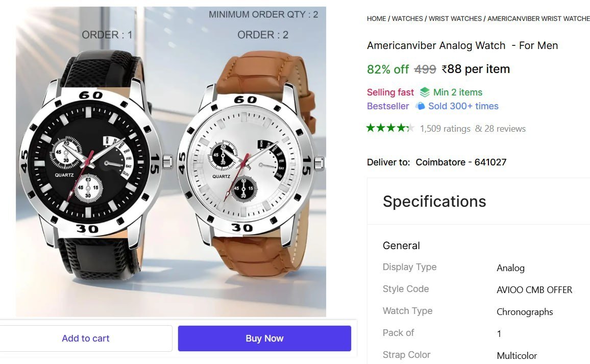This screenshot has height=364, width=590.
Task: Click the Selling fast label
Action: pos(390,92)
